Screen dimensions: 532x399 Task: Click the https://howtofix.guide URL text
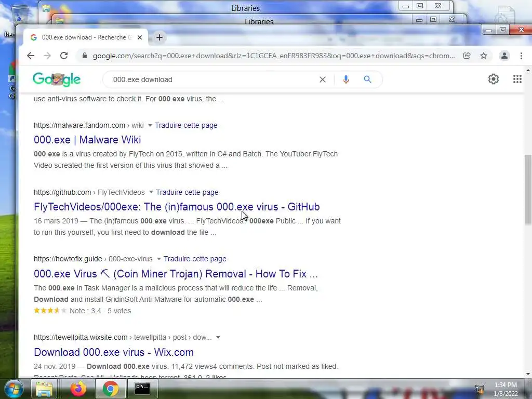pos(68,259)
